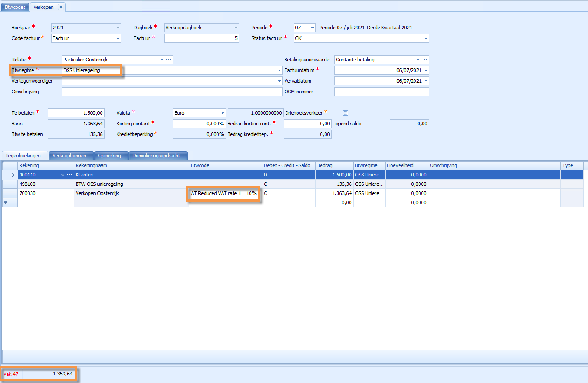Expand the Status factuur dropdown
The width and height of the screenshot is (588, 383).
[426, 39]
